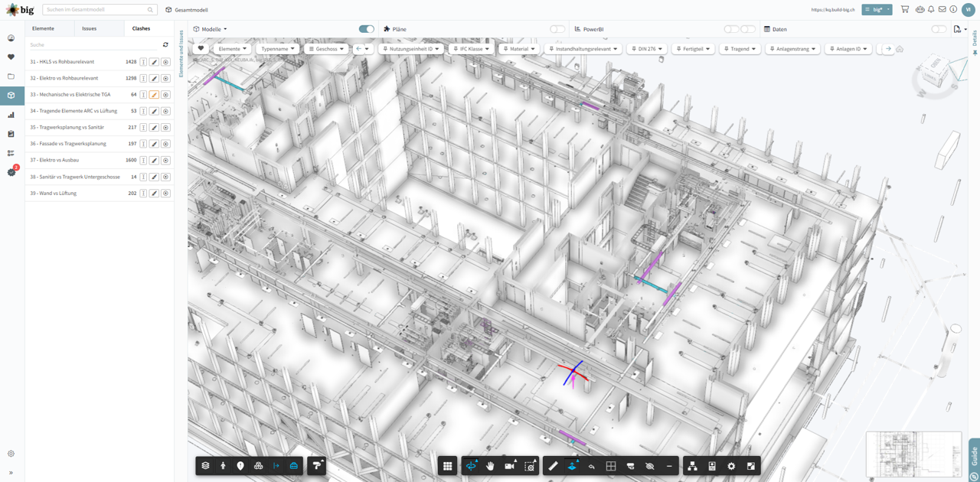Click the orange brush for clash 33
Viewport: 980px width, 482px height.
[154, 95]
